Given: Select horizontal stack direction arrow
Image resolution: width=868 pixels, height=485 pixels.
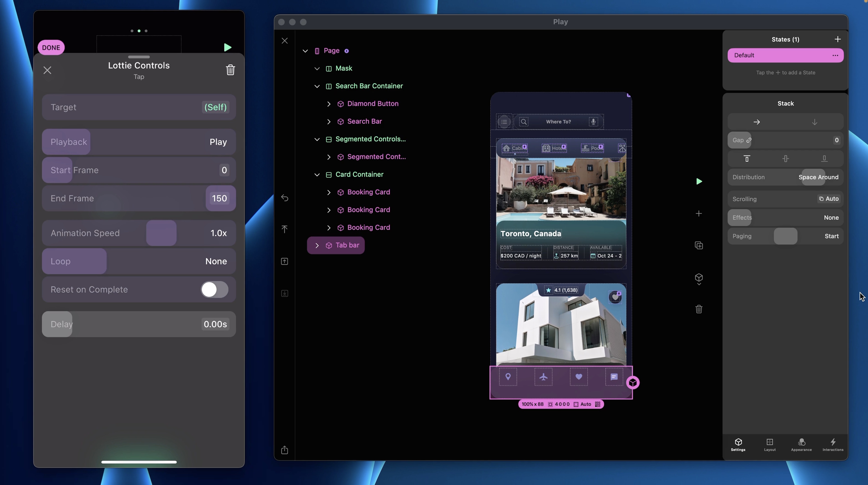Looking at the screenshot, I should click(756, 122).
